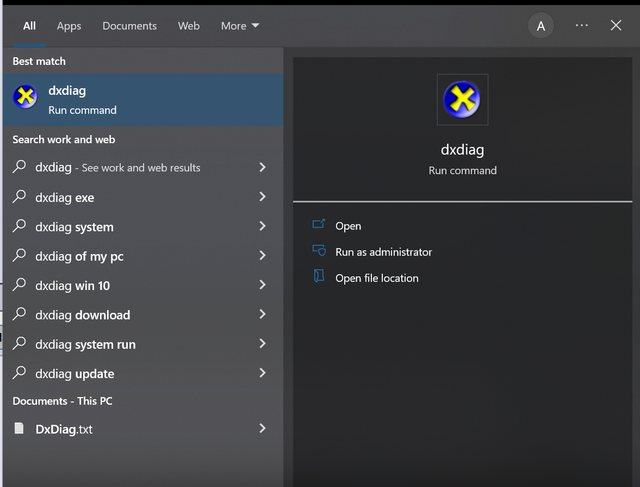Click search icon beside dxdiag system run
The height and width of the screenshot is (487, 640).
click(19, 343)
